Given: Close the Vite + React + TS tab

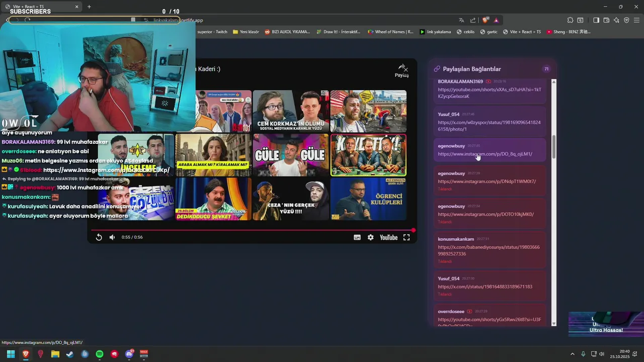Looking at the screenshot, I should tap(76, 7).
